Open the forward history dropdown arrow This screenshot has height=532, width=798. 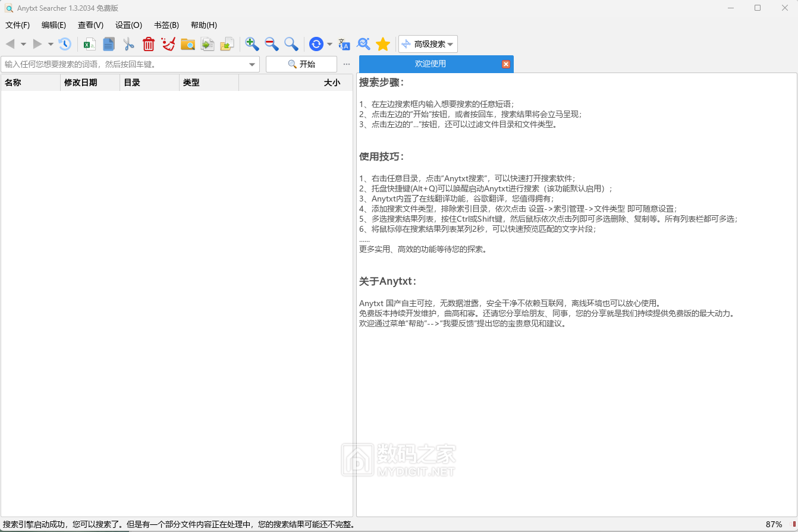[51, 44]
